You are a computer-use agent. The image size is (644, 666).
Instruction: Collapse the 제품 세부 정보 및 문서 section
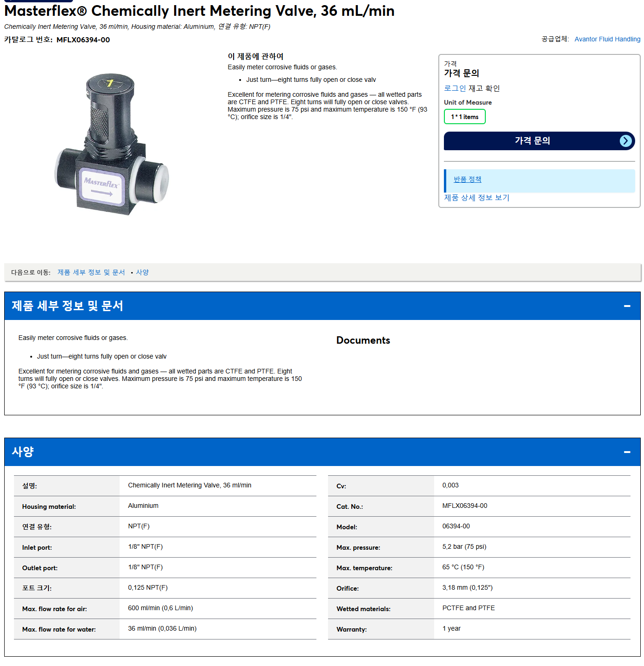[x=627, y=306]
